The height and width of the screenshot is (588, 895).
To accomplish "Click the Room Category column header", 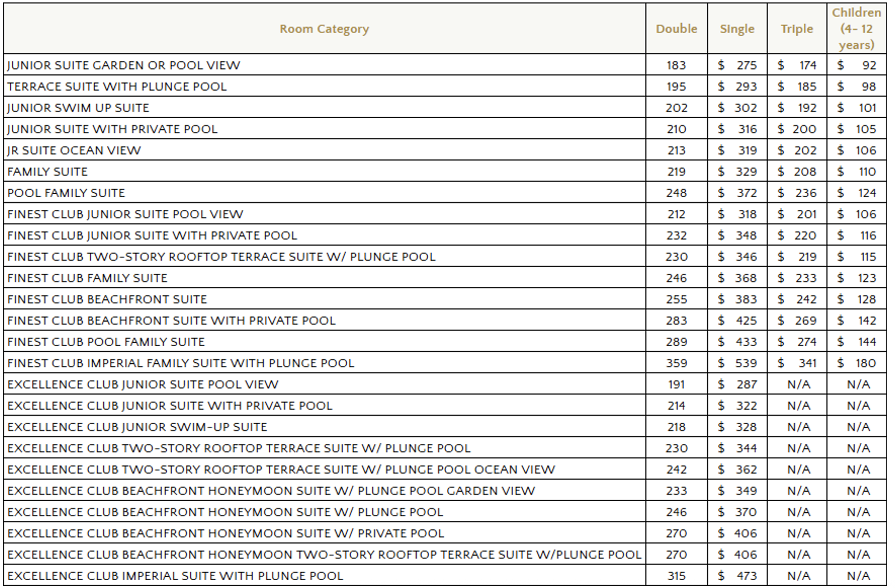I will click(x=324, y=29).
